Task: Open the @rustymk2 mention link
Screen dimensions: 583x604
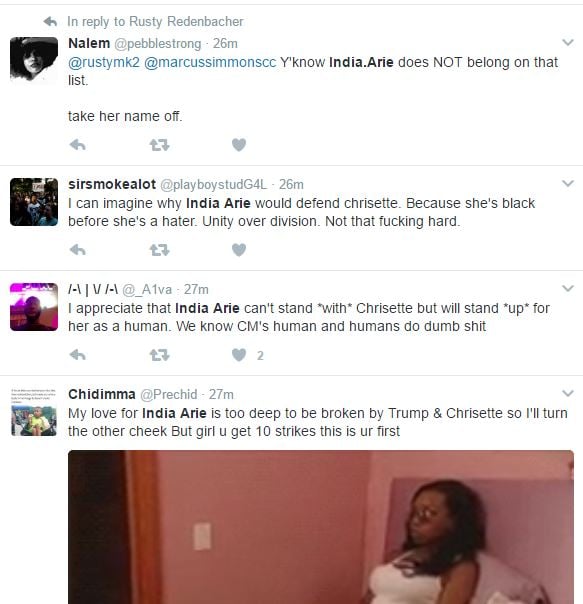Action: click(x=104, y=62)
